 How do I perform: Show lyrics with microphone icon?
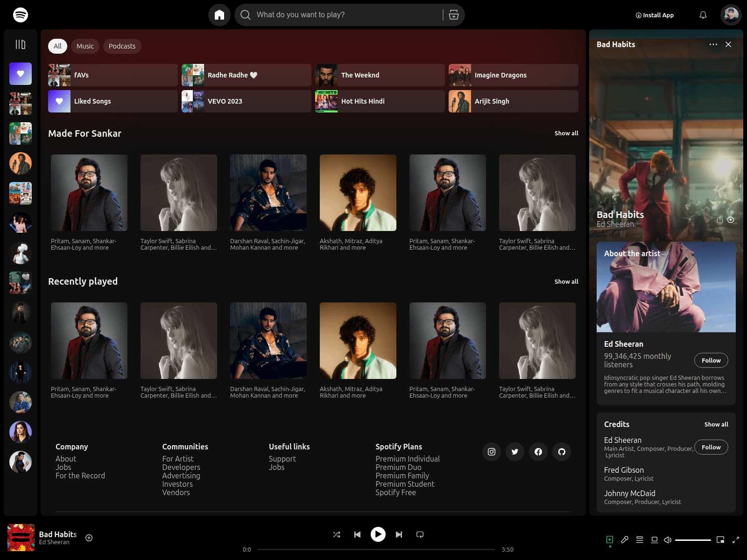tap(625, 540)
